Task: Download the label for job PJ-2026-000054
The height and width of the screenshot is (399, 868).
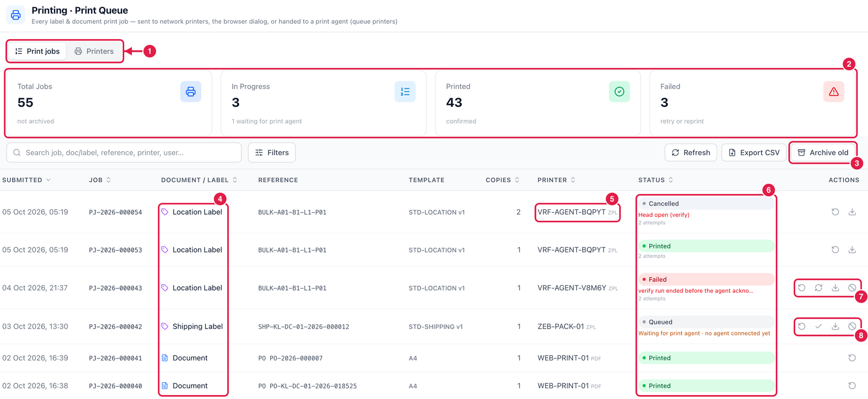Action: [852, 212]
